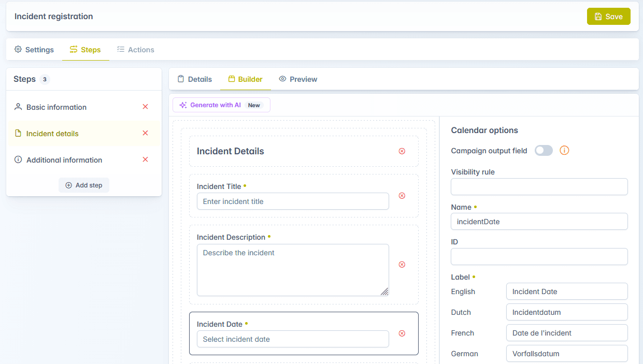
Task: Remove the Incident Date field
Action: (x=402, y=333)
